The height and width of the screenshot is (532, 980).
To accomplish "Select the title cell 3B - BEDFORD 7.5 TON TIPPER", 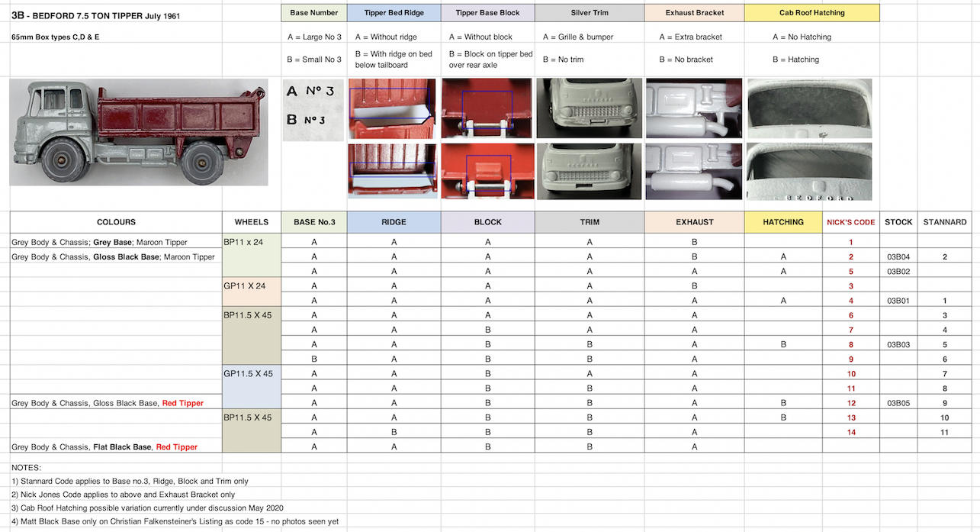I will click(x=95, y=15).
